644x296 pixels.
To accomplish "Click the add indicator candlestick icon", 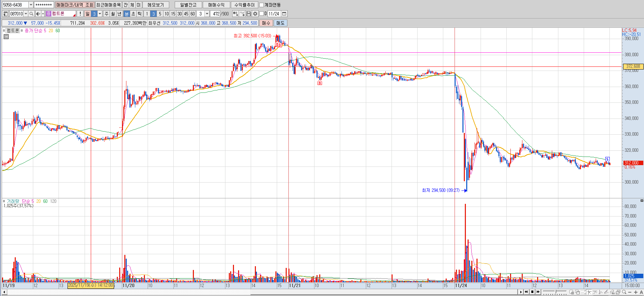I will click(236, 14).
